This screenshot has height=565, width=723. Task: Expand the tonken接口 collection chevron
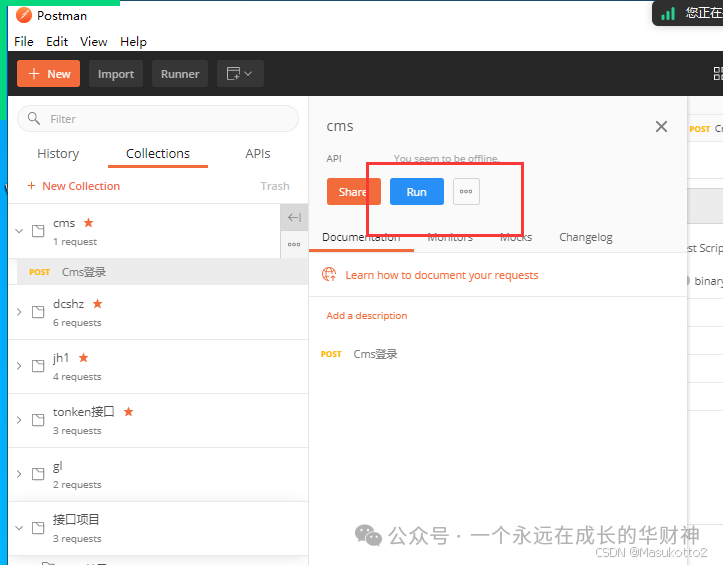(x=19, y=420)
